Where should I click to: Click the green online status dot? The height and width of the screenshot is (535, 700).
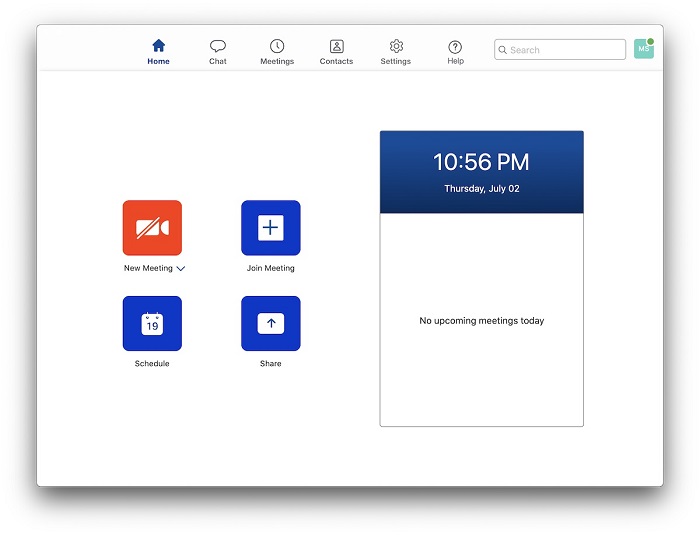pos(651,42)
